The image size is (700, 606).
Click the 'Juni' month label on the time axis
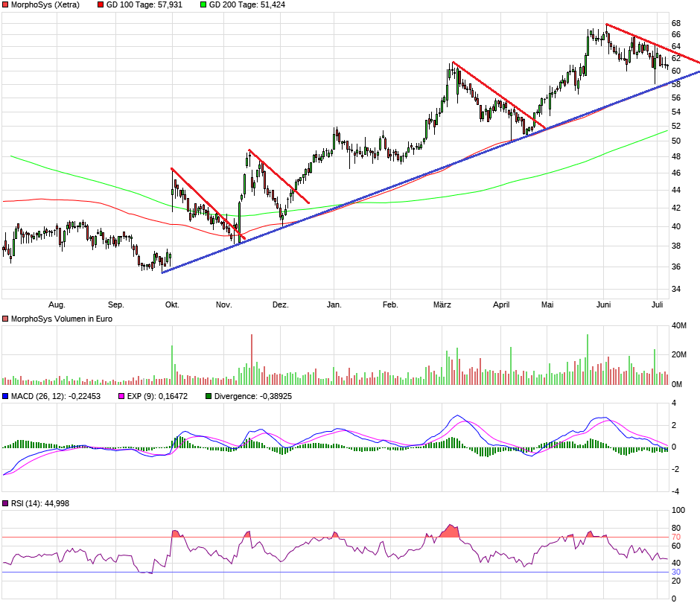tap(604, 304)
